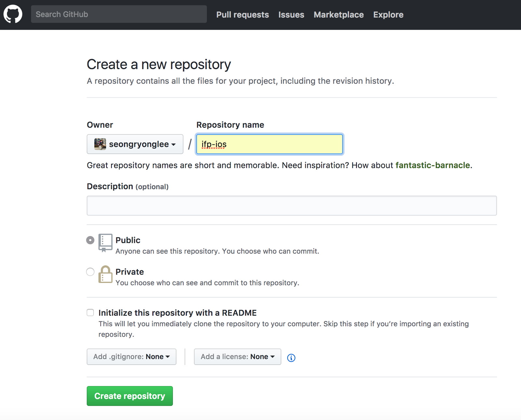
Task: Click into the Description text field
Action: (x=291, y=205)
